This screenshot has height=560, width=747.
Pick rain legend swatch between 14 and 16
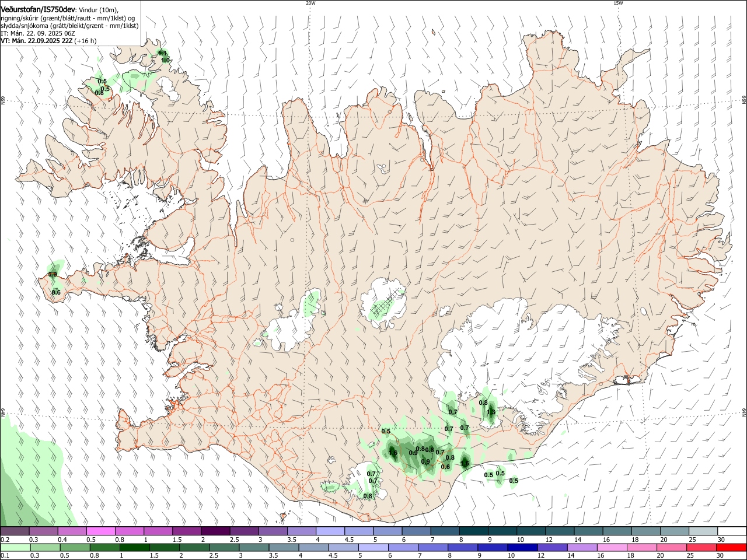[581, 547]
